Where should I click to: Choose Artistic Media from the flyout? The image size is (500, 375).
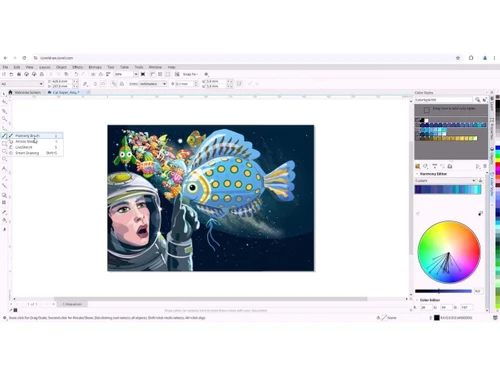click(36, 141)
